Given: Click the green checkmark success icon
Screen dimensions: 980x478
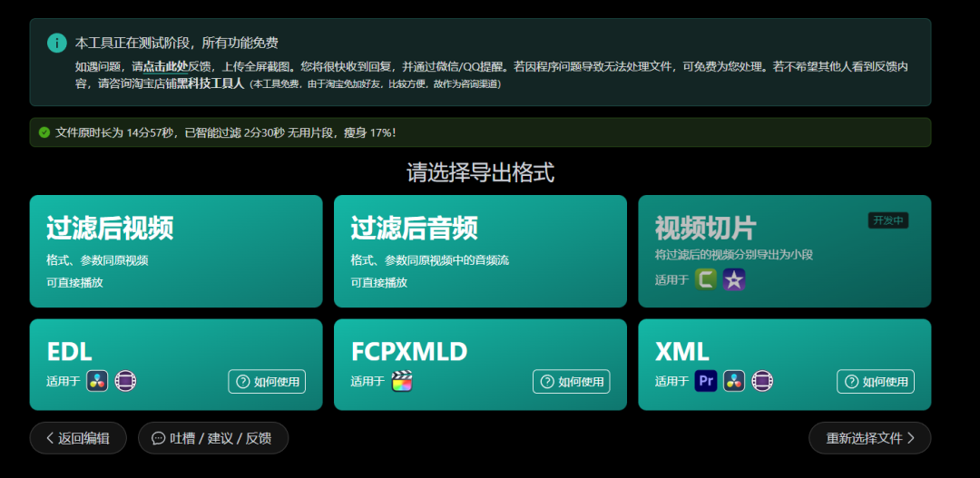Looking at the screenshot, I should point(44,132).
